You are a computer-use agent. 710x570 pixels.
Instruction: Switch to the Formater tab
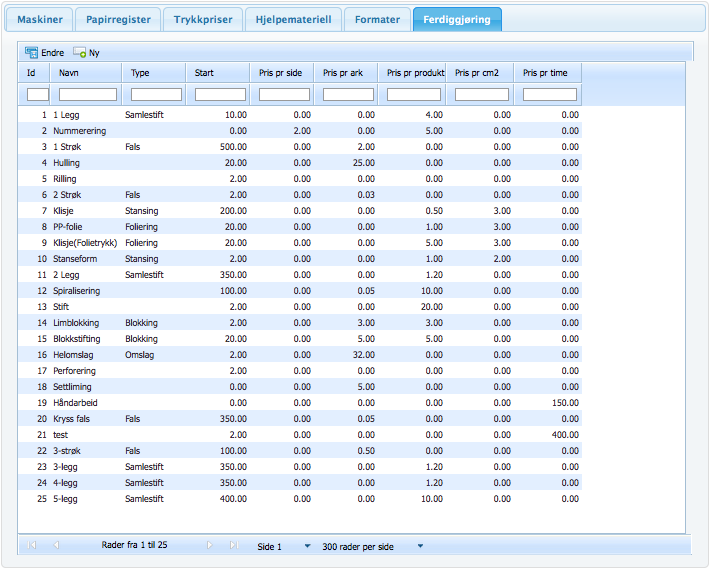point(378,19)
